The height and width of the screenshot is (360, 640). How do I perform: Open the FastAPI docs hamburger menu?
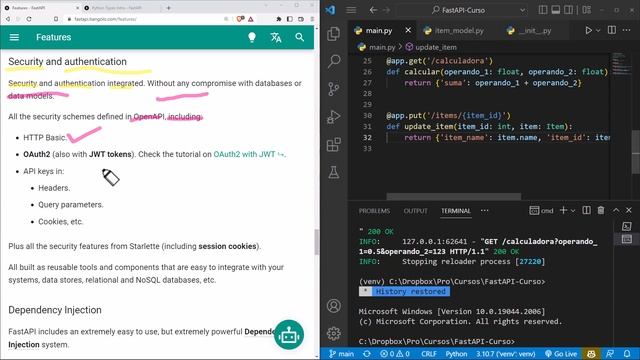click(x=14, y=37)
